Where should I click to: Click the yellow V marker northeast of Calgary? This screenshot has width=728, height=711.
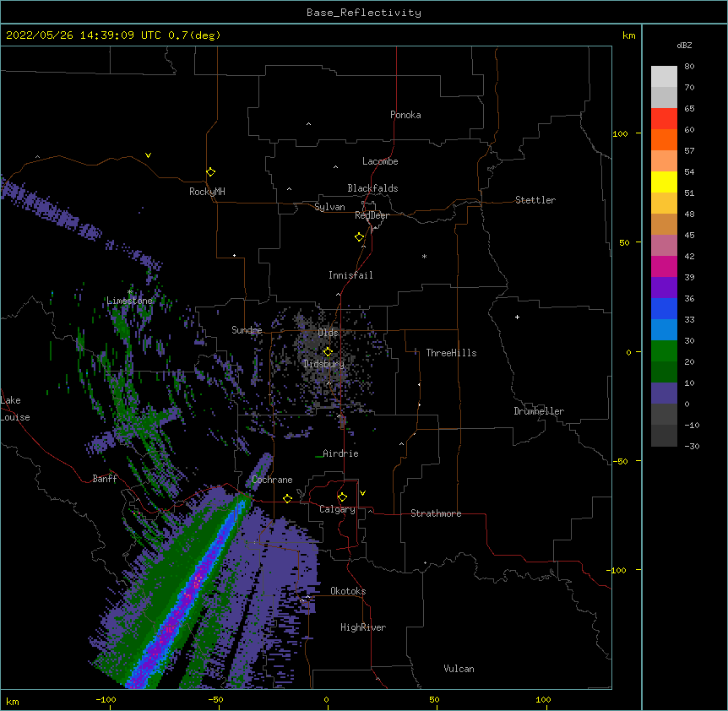pyautogui.click(x=362, y=493)
